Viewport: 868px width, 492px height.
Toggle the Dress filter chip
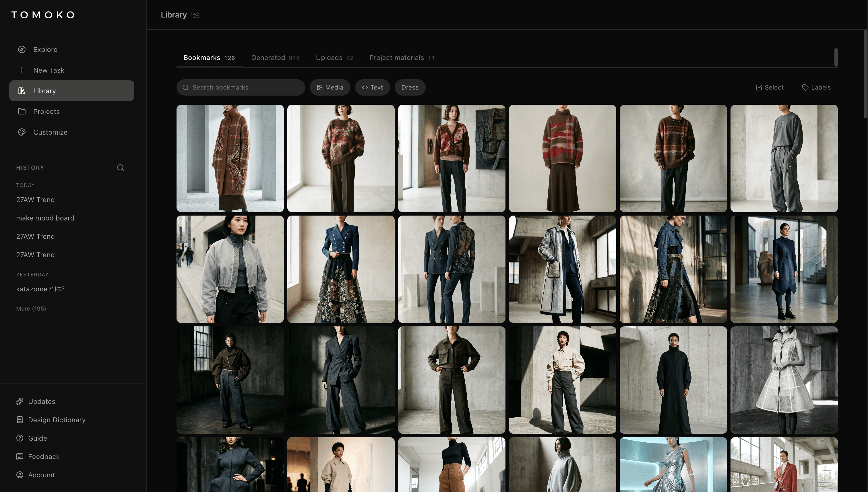(410, 88)
